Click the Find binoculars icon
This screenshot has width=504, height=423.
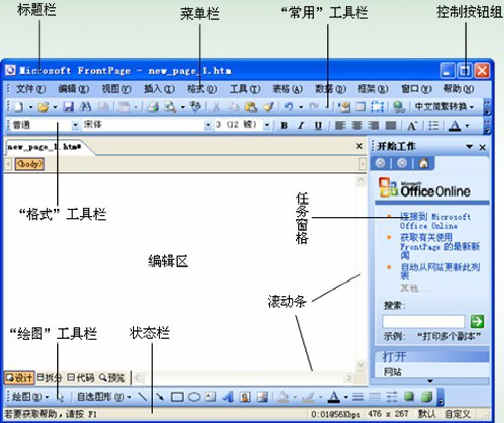click(86, 107)
